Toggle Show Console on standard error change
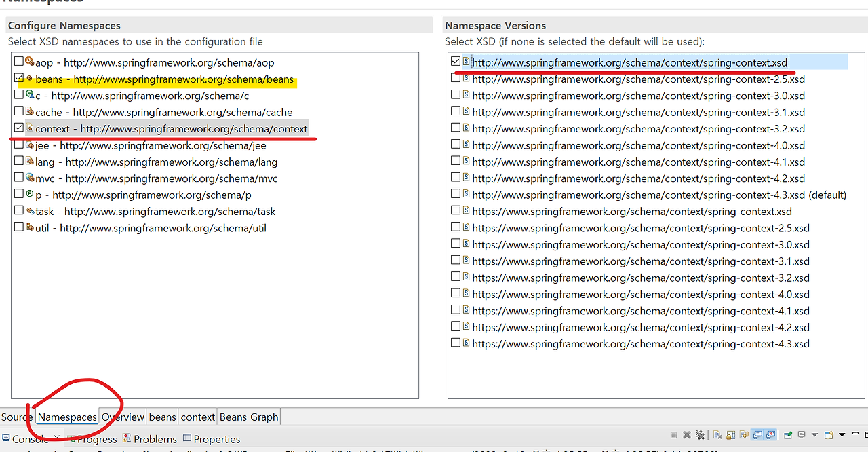The height and width of the screenshot is (452, 868). (770, 435)
